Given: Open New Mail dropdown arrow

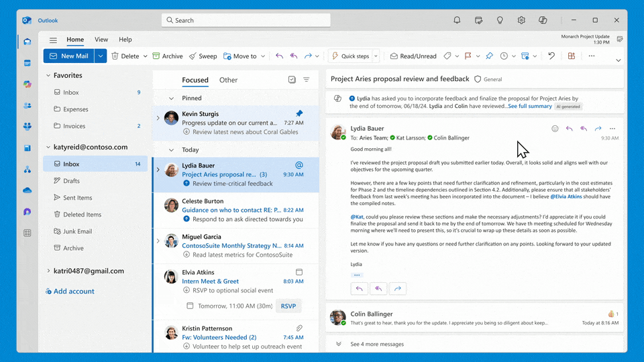Looking at the screenshot, I should (x=100, y=56).
